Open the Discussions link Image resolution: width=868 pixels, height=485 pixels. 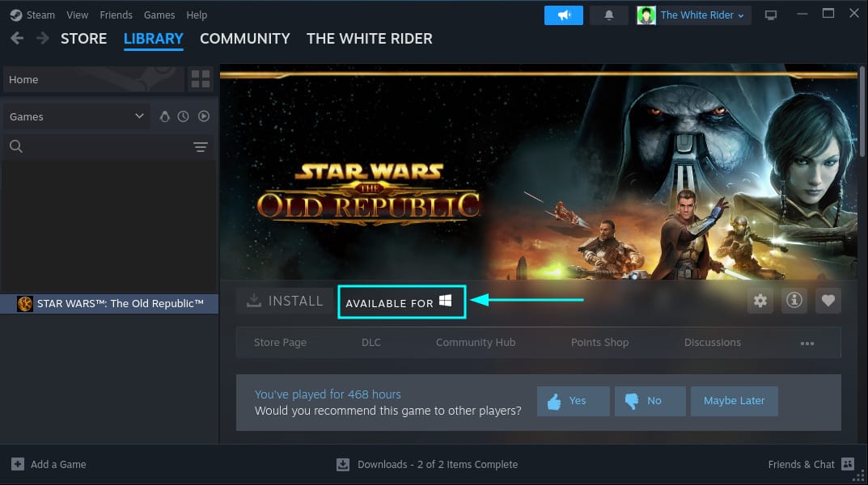713,342
